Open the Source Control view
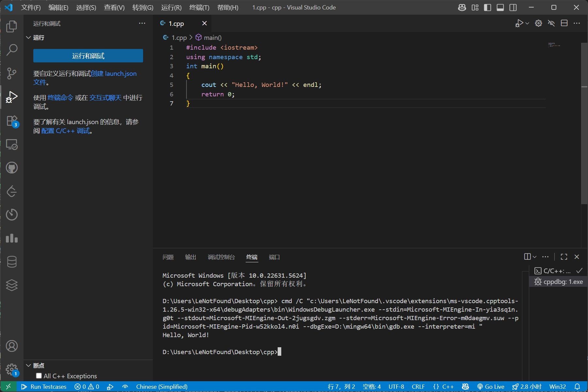This screenshot has height=392, width=588. click(x=12, y=73)
